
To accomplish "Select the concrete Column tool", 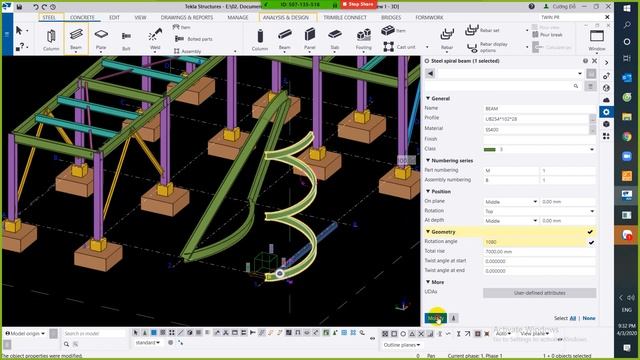I will [x=260, y=39].
